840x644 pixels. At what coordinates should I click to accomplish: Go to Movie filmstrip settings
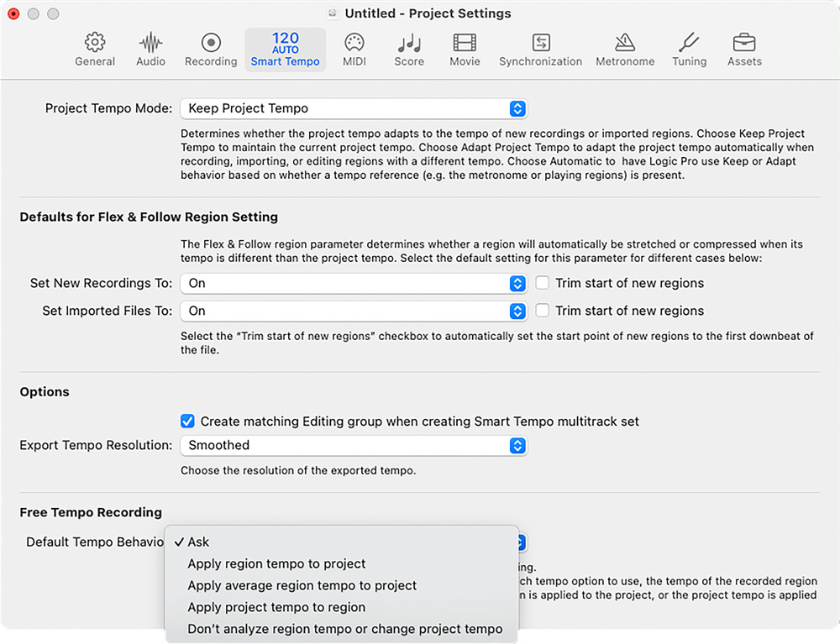465,43
